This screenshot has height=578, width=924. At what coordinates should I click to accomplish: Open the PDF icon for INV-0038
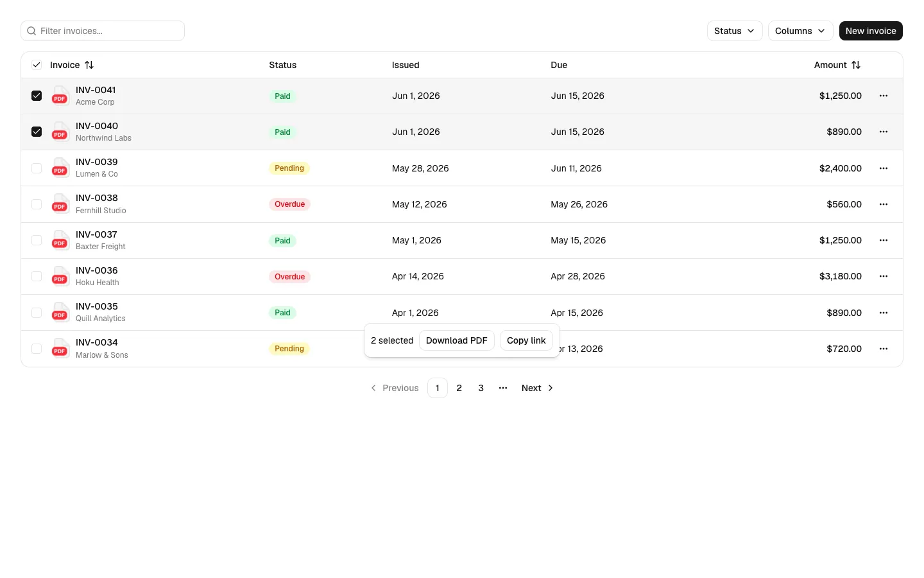[x=60, y=204]
